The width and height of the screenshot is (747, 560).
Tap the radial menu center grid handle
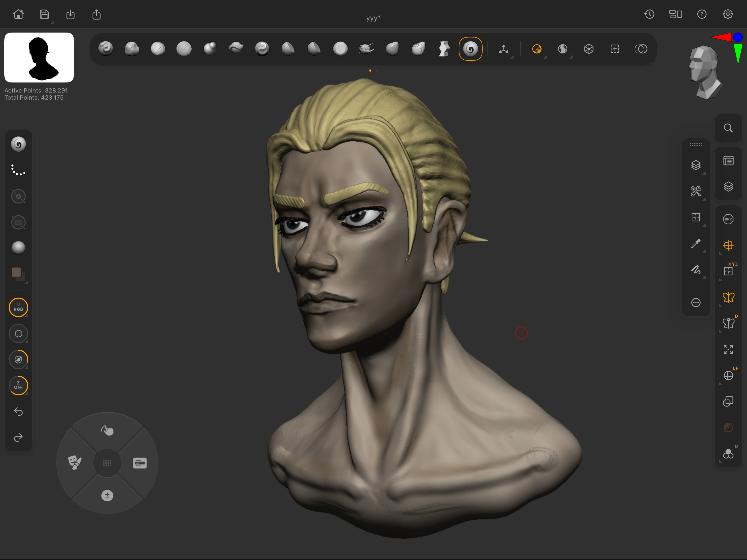(x=107, y=463)
